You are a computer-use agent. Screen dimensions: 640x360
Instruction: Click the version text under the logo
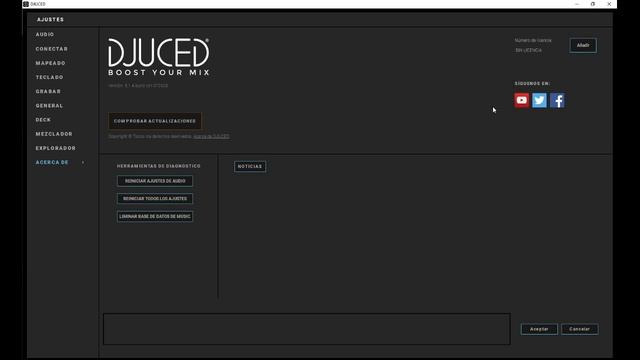(138, 86)
